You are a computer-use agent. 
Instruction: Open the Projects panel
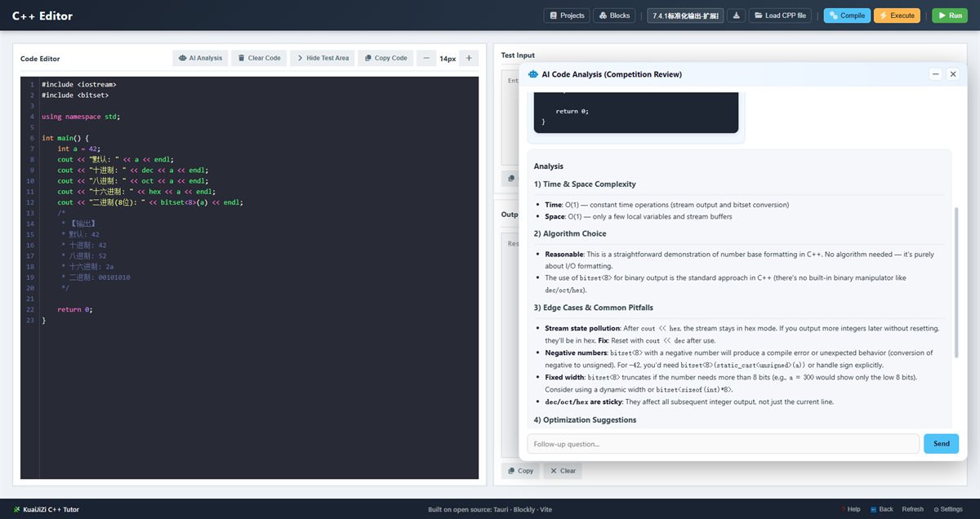(568, 16)
